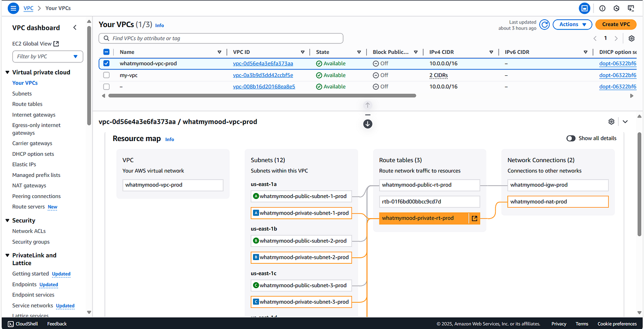This screenshot has width=644, height=329.
Task: Click Cookie preferences in the footer
Action: tap(618, 324)
